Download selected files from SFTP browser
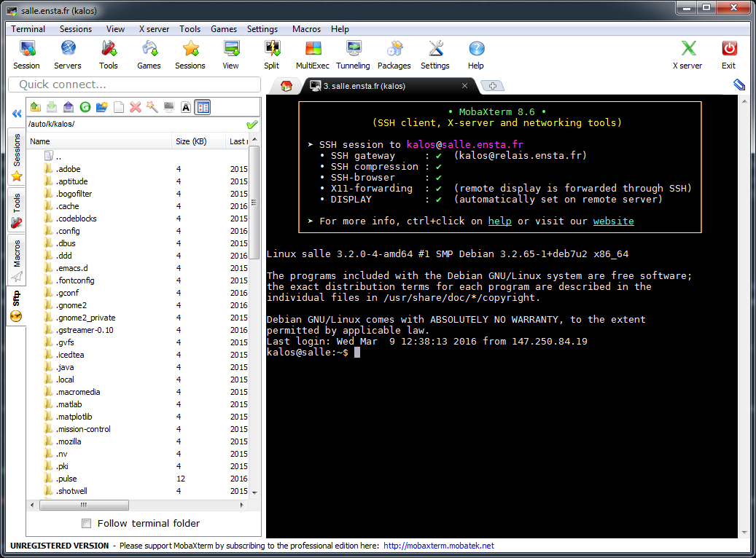This screenshot has width=756, height=558. pos(52,107)
